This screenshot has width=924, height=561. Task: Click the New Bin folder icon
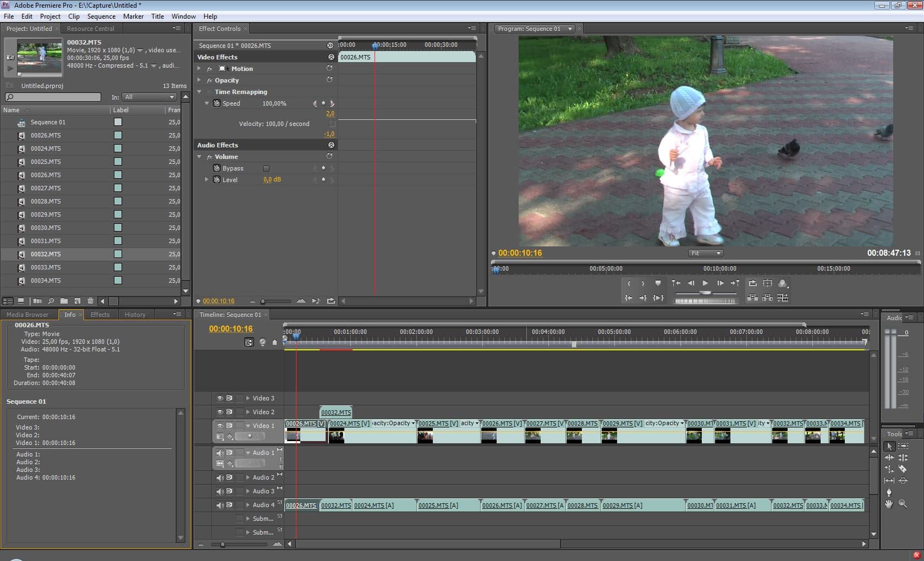tap(64, 301)
